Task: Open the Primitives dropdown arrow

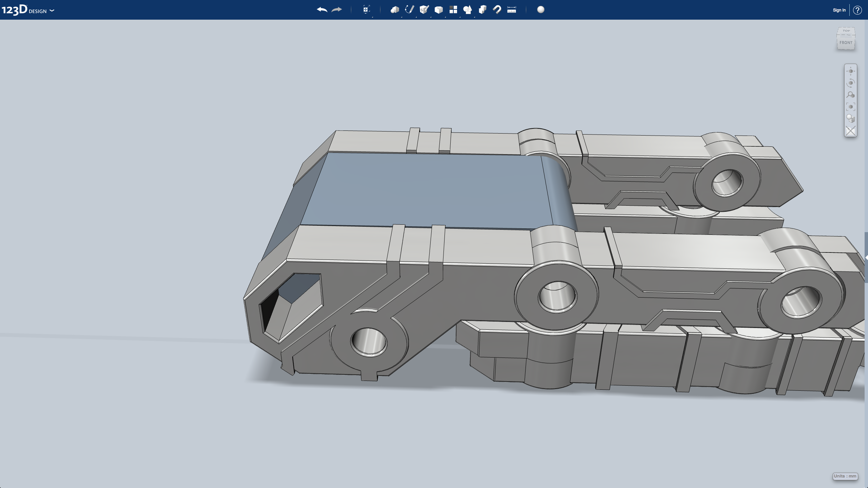Action: tap(401, 17)
